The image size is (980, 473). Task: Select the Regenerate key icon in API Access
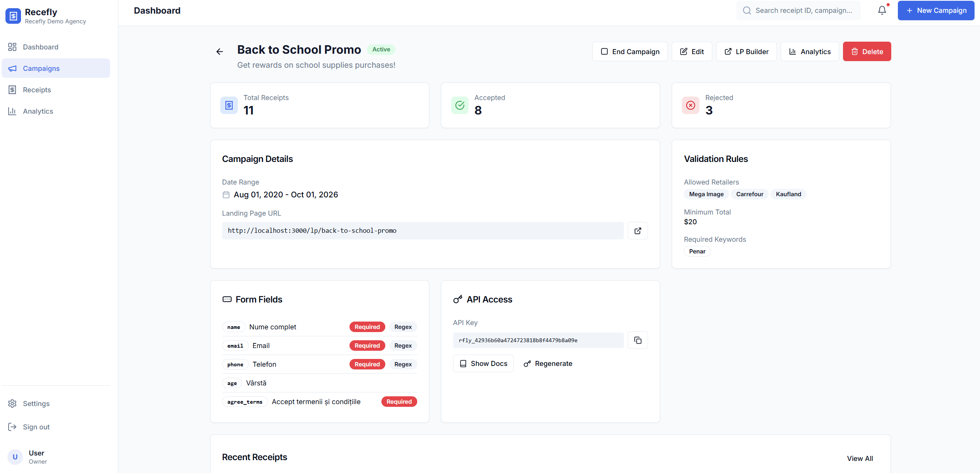527,363
